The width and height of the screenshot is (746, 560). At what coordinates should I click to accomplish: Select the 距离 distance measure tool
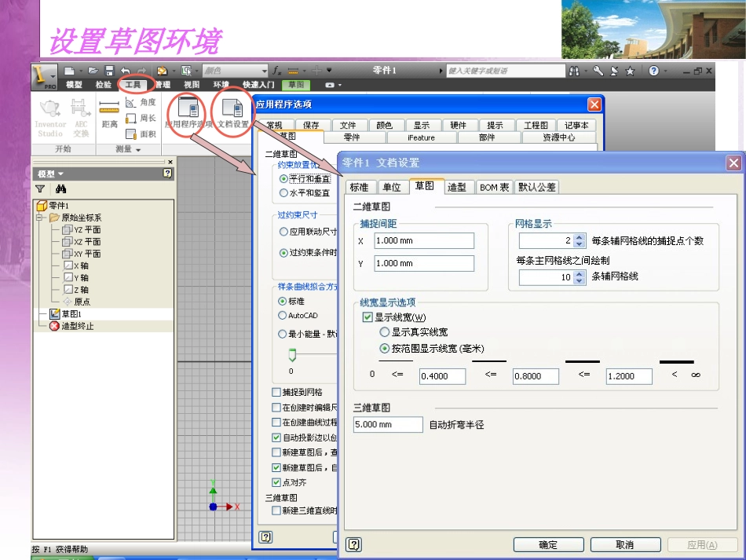click(109, 112)
